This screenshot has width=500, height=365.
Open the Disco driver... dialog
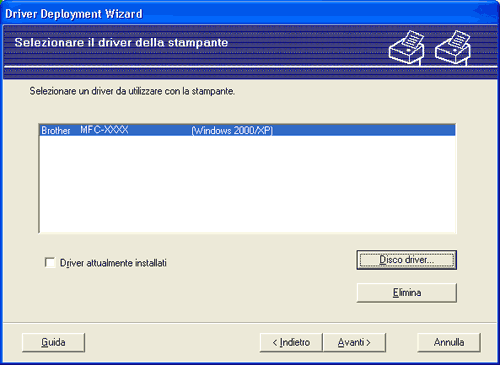[x=407, y=260]
